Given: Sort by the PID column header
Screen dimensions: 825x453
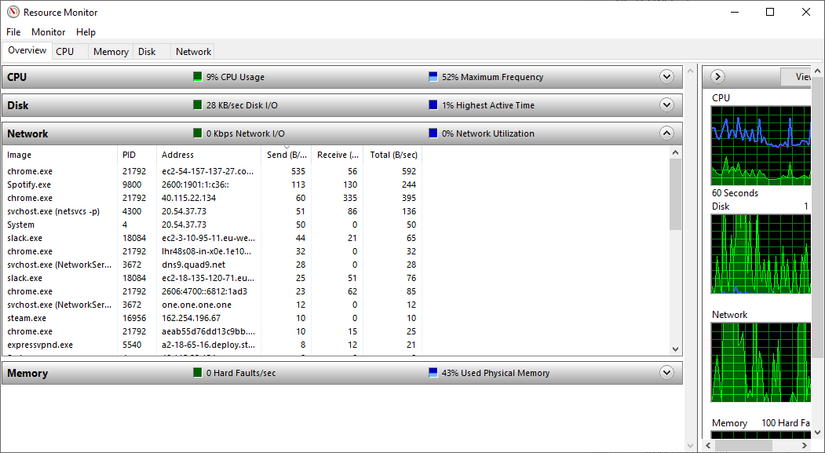Looking at the screenshot, I should 137,155.
